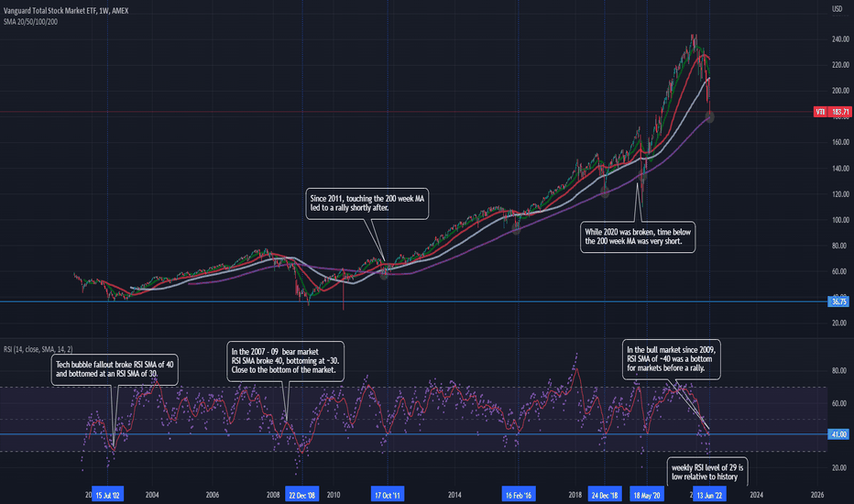Viewport: 854px width, 504px height.
Task: Click the RSI 60.00 axis label
Action: [x=839, y=404]
